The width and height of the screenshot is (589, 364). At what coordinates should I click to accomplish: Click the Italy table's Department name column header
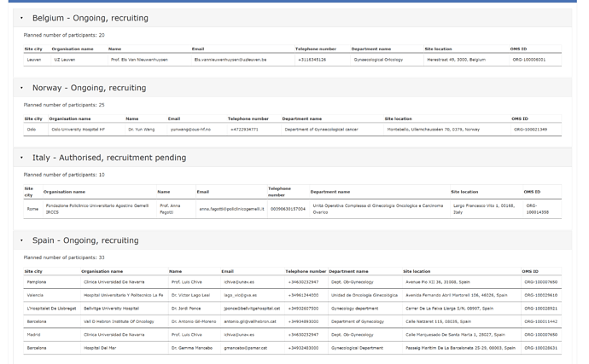click(329, 192)
